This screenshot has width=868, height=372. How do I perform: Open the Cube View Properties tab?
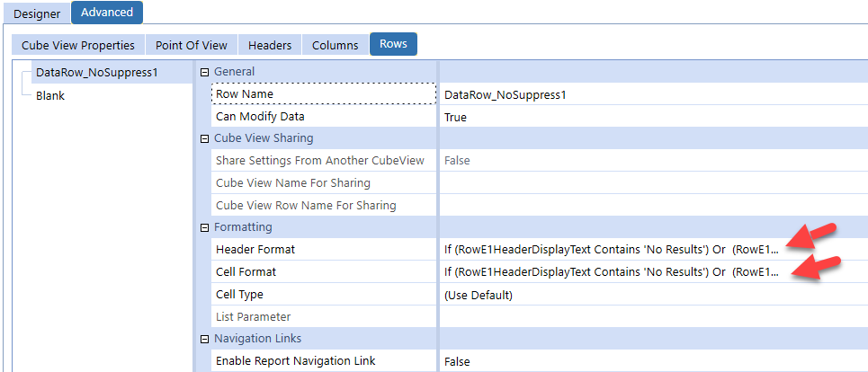(78, 45)
